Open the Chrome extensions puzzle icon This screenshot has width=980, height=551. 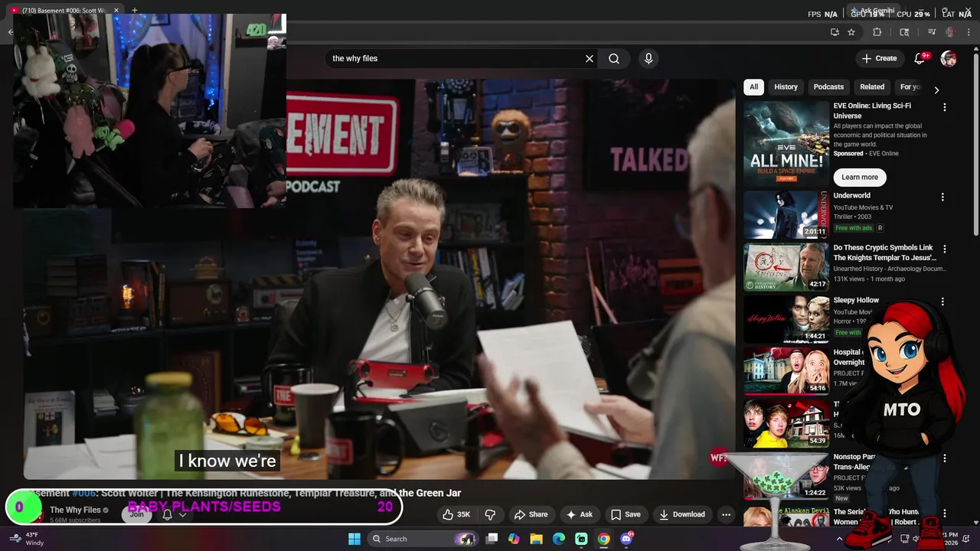coord(877,32)
